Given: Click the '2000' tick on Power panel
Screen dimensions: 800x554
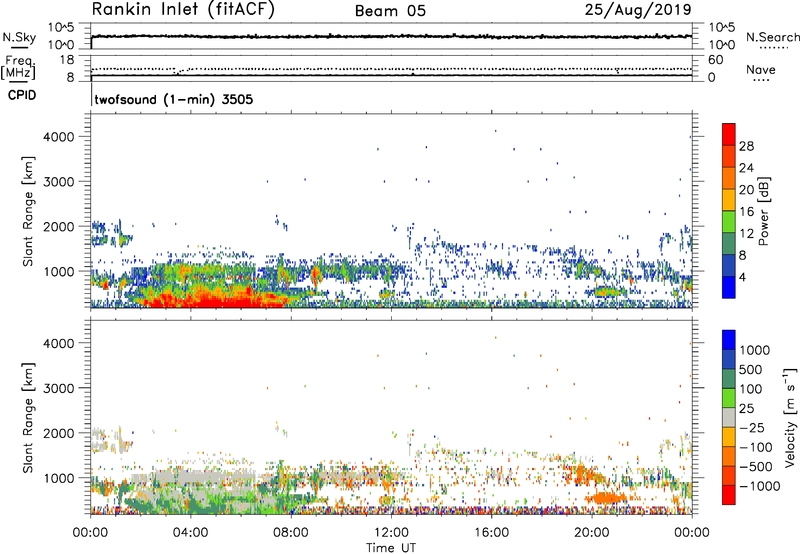Looking at the screenshot, I should 59,226.
